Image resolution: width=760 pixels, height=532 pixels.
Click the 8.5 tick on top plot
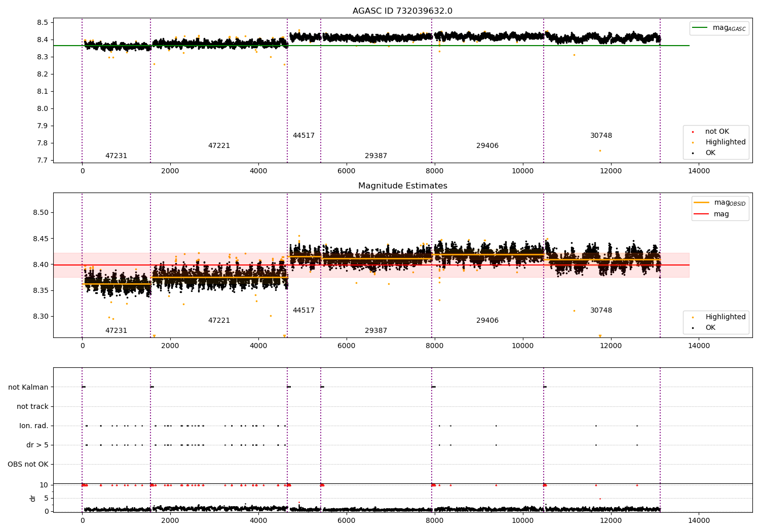[x=43, y=23]
